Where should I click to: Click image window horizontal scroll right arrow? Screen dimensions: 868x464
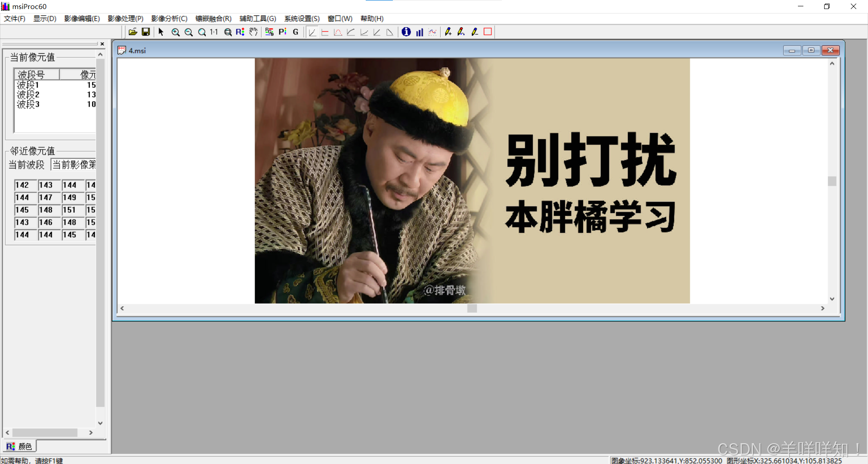[823, 308]
